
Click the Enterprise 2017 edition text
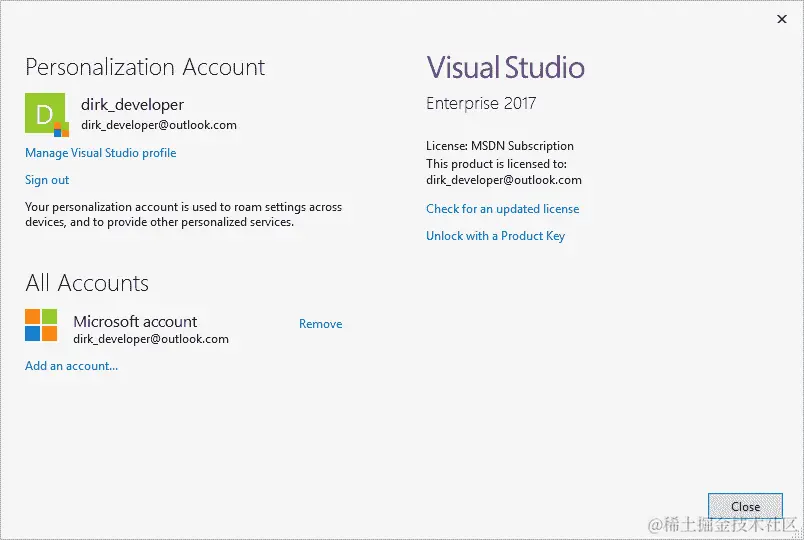click(481, 104)
